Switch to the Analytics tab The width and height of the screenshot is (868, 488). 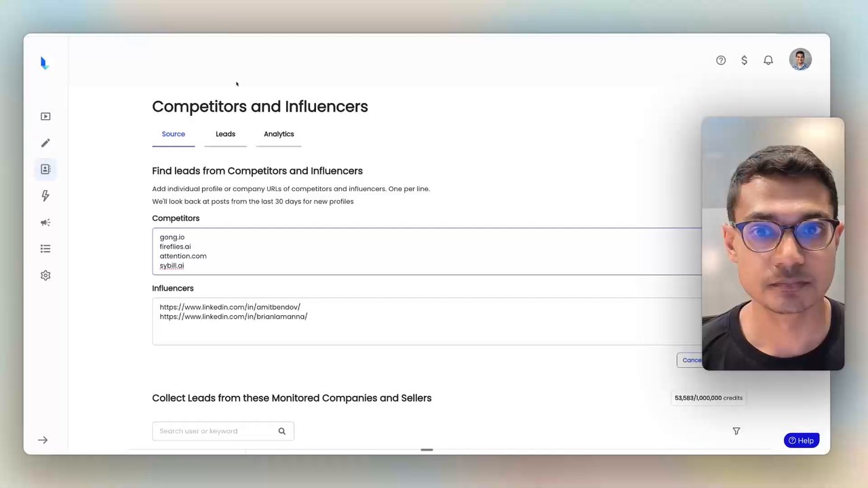coord(279,134)
